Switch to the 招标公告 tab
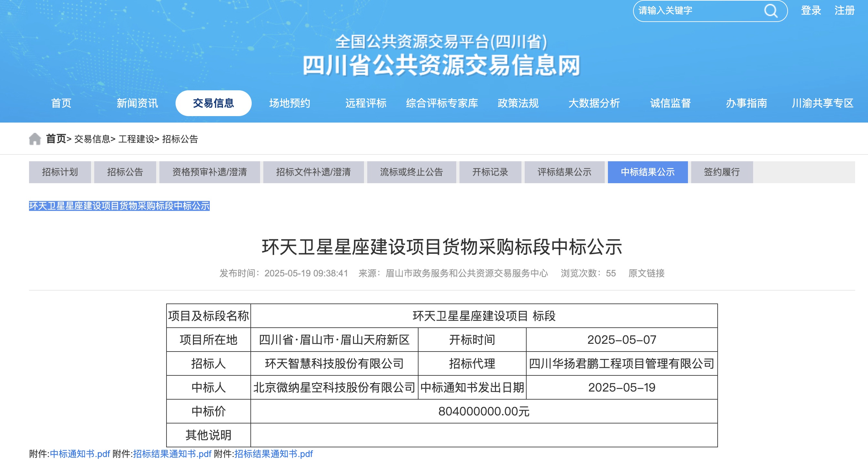Viewport: 868px width, 467px height. 125,172
